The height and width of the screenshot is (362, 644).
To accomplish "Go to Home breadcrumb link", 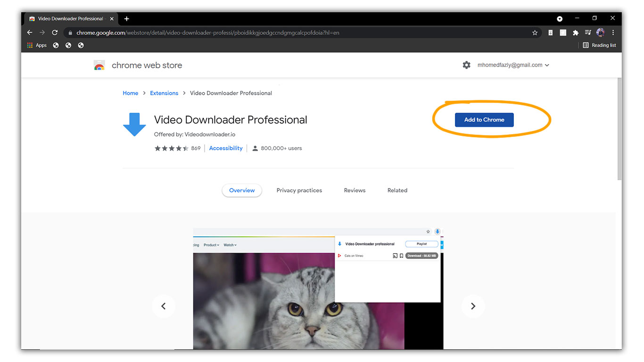I will [x=131, y=93].
